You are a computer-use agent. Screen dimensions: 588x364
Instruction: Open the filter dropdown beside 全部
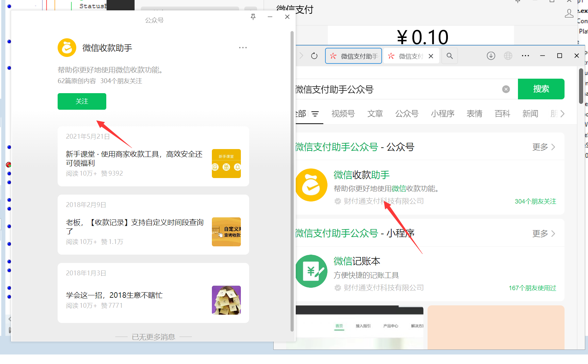[315, 114]
